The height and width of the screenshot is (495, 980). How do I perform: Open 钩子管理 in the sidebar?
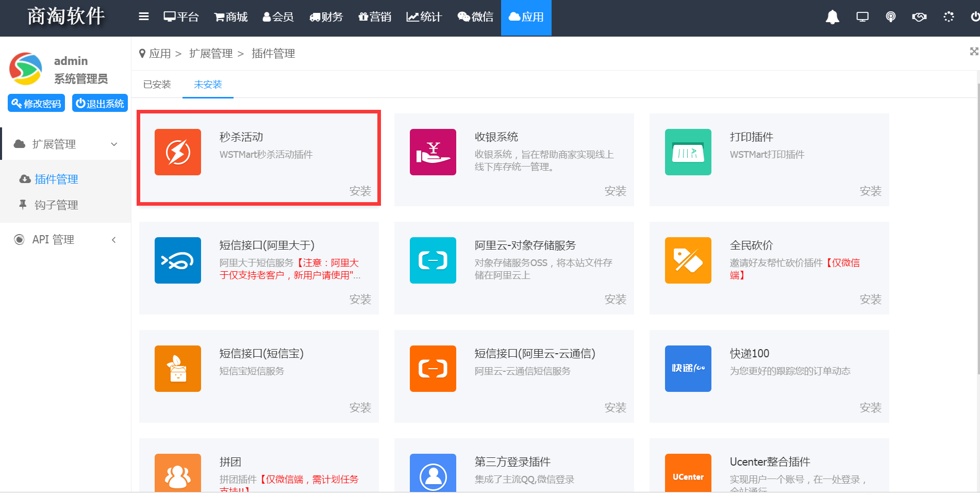point(56,205)
